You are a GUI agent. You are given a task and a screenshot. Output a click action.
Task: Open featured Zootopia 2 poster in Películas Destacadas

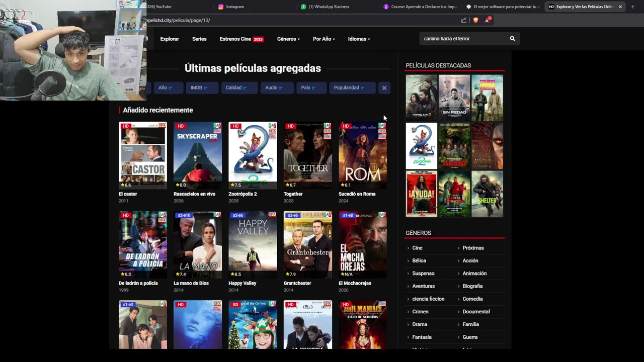coord(422,146)
